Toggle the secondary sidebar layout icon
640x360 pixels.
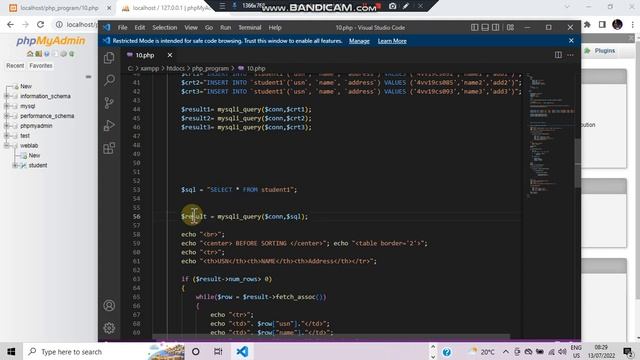496,27
